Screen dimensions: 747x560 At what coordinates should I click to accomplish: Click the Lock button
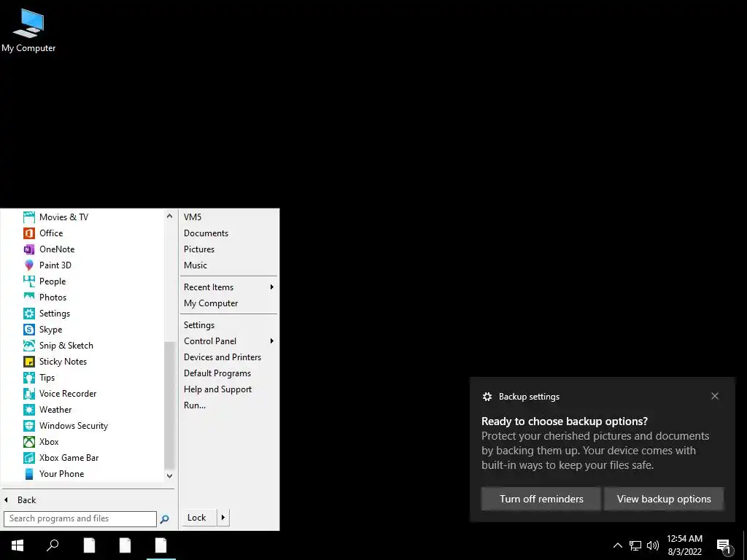[x=199, y=518]
